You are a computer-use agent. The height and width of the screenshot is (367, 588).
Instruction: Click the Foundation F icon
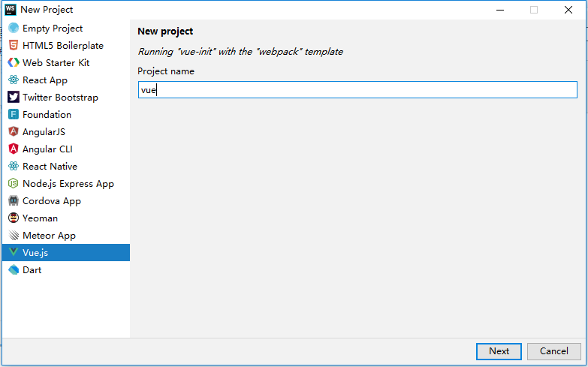(x=14, y=115)
